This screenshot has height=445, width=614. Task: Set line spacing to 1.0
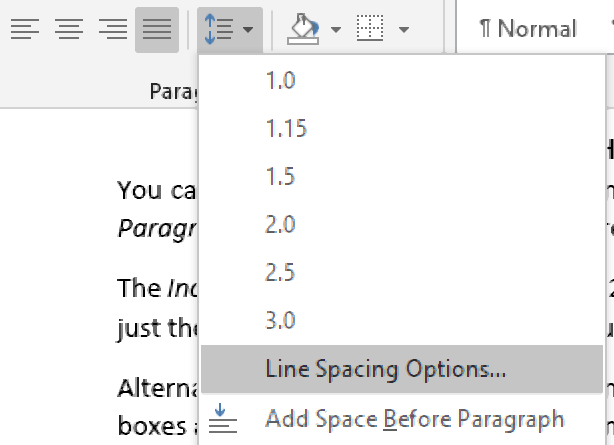click(280, 81)
